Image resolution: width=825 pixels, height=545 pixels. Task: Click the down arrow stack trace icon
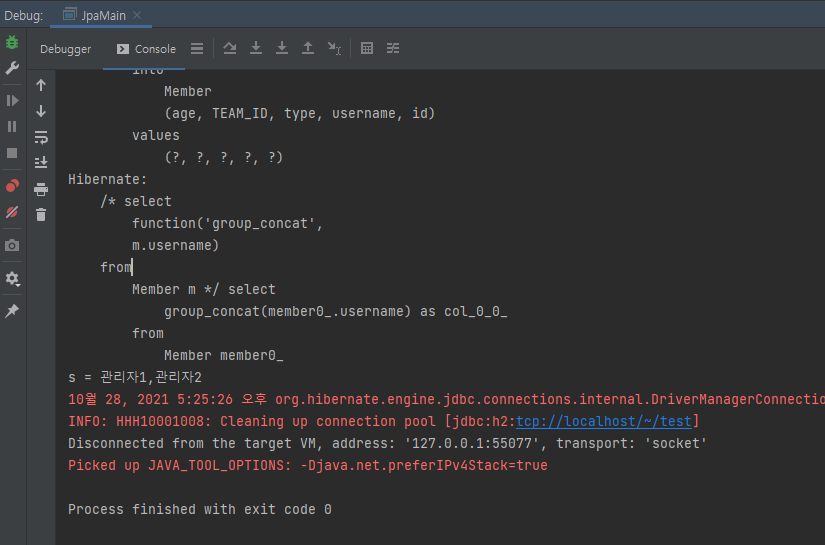click(41, 111)
